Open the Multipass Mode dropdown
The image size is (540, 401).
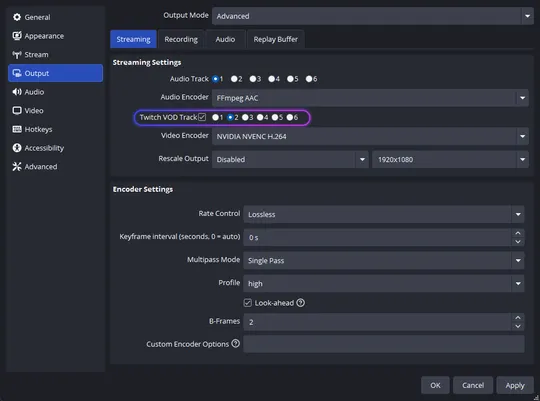tap(384, 260)
